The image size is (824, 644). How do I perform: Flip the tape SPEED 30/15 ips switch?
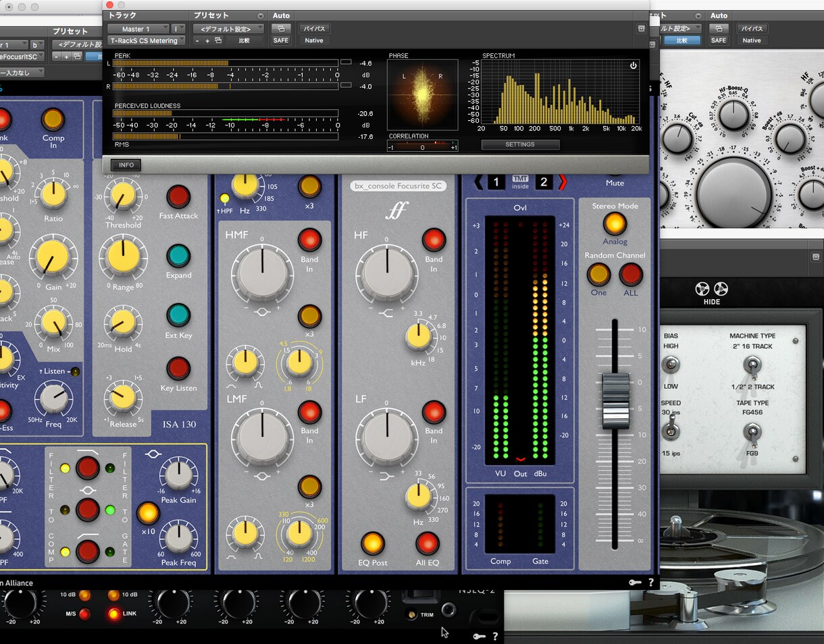(671, 426)
